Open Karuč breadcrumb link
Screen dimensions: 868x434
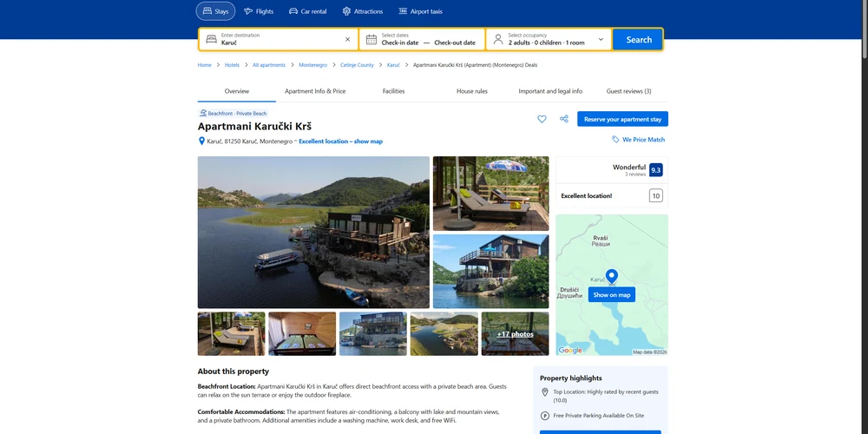tap(393, 65)
